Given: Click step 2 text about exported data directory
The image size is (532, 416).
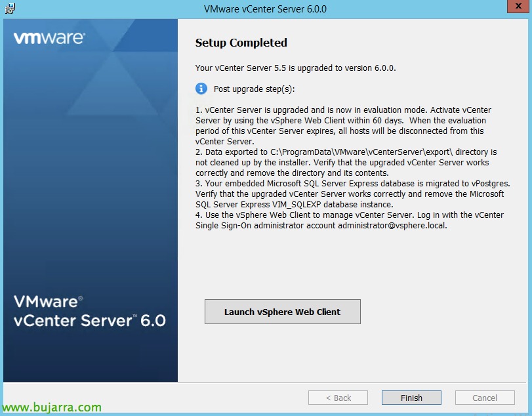Looking at the screenshot, I should 346,162.
